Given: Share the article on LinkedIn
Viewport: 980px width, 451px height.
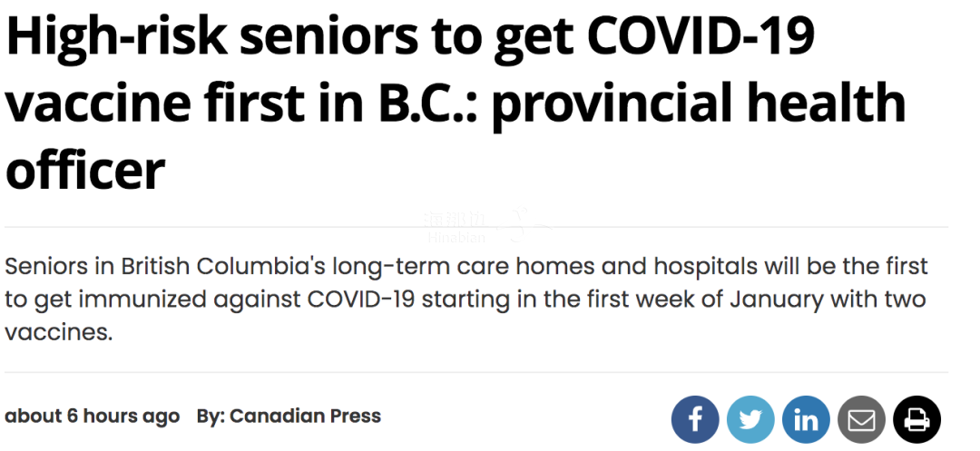Looking at the screenshot, I should [807, 420].
